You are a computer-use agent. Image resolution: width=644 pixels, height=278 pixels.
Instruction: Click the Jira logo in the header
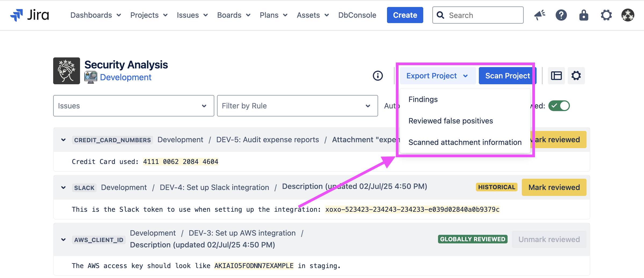click(30, 15)
